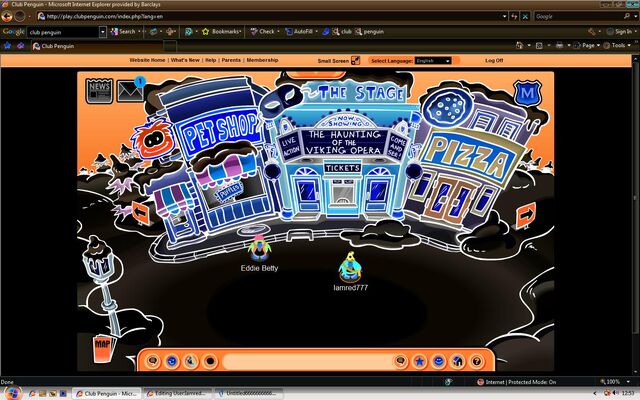Open the Favorites Center star

click(x=7, y=46)
